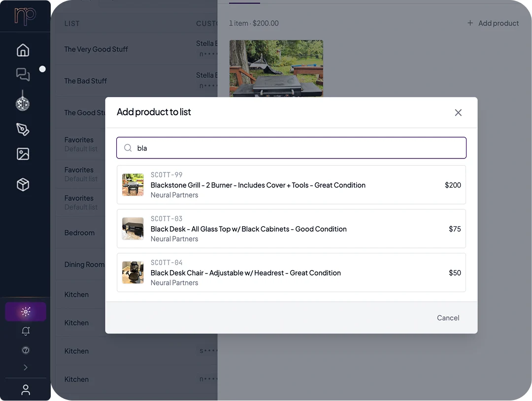532x401 pixels.
Task: Select the Black Desk glass top result
Action: tap(291, 228)
